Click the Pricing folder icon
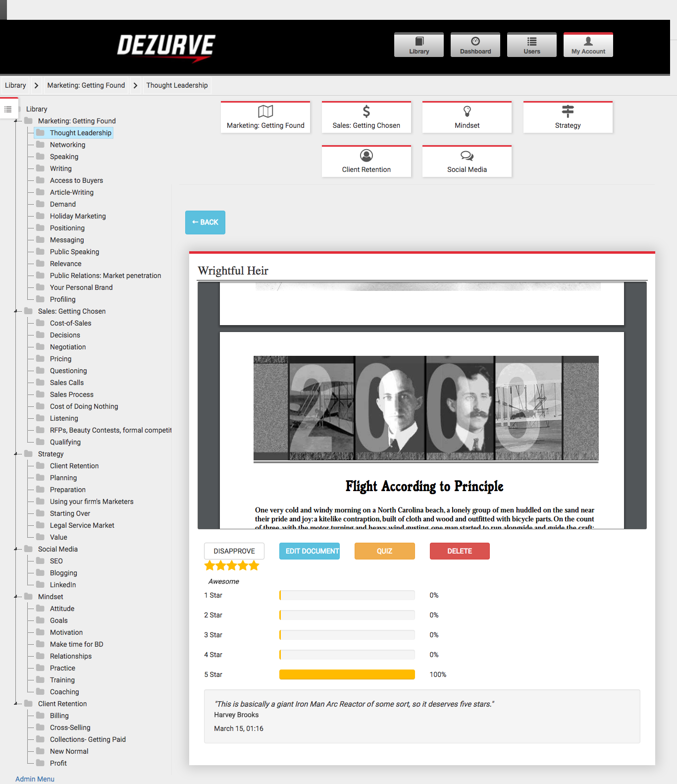The height and width of the screenshot is (784, 677). tap(41, 358)
